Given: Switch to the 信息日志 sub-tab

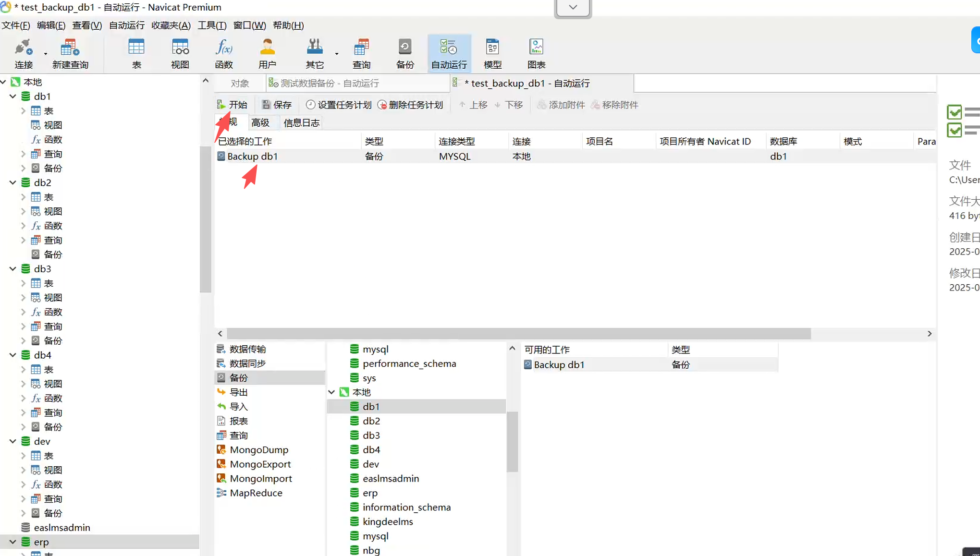Looking at the screenshot, I should (x=301, y=123).
